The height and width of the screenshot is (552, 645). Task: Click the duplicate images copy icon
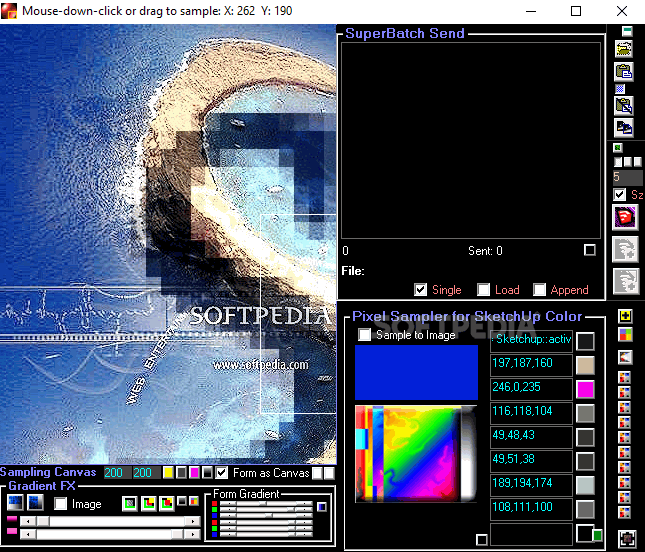tap(624, 128)
